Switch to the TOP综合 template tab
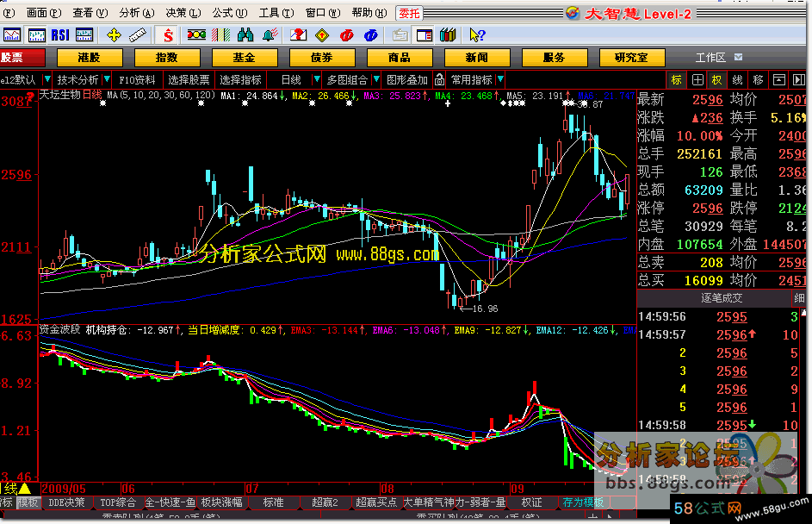The width and height of the screenshot is (812, 524). click(118, 502)
